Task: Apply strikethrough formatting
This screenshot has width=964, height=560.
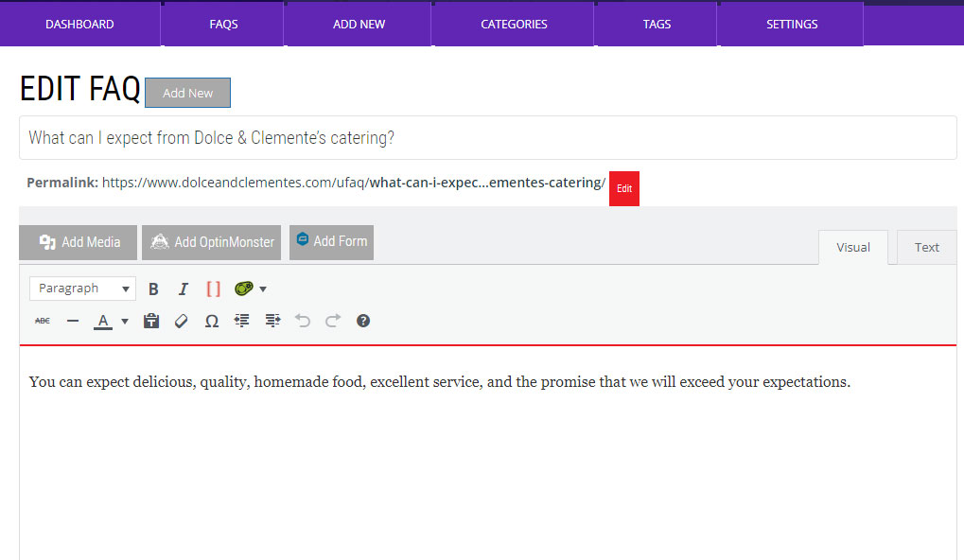Action: (43, 321)
